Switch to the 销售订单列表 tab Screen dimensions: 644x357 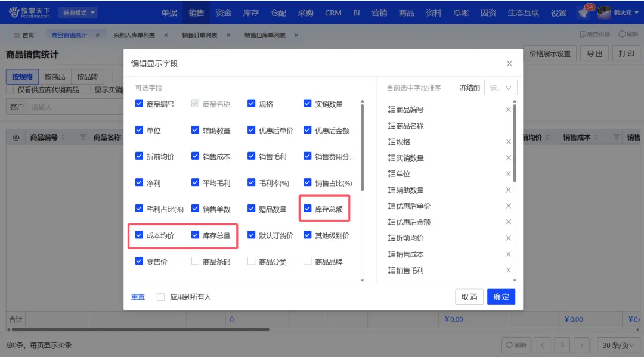(x=200, y=35)
